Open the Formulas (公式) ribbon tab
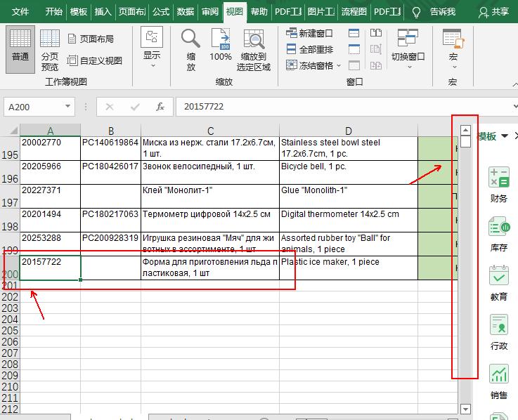Viewport: 518px width, 420px height. coord(160,12)
